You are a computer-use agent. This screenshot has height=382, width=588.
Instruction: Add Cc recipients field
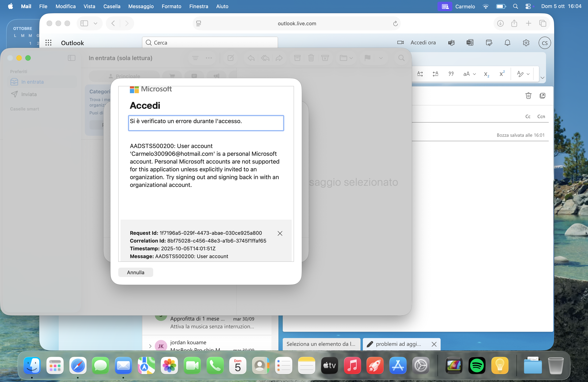[528, 116]
